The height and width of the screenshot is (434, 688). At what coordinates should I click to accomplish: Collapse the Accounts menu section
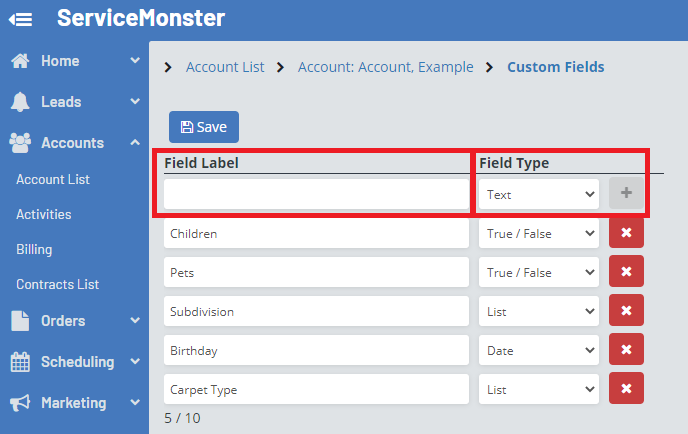tap(135, 143)
